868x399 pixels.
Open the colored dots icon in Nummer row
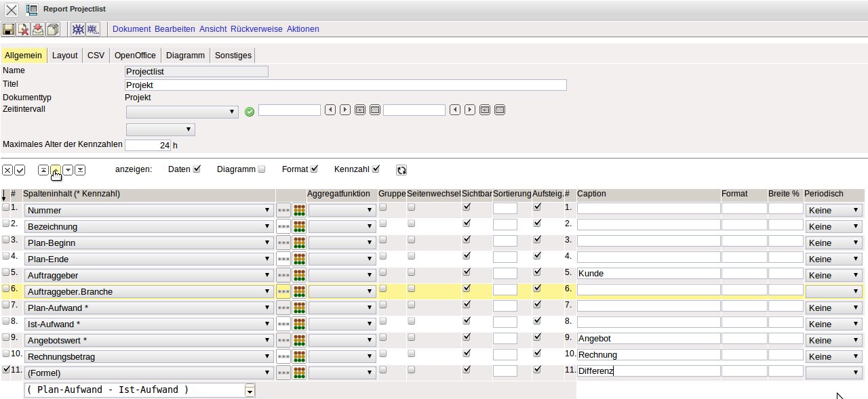299,210
